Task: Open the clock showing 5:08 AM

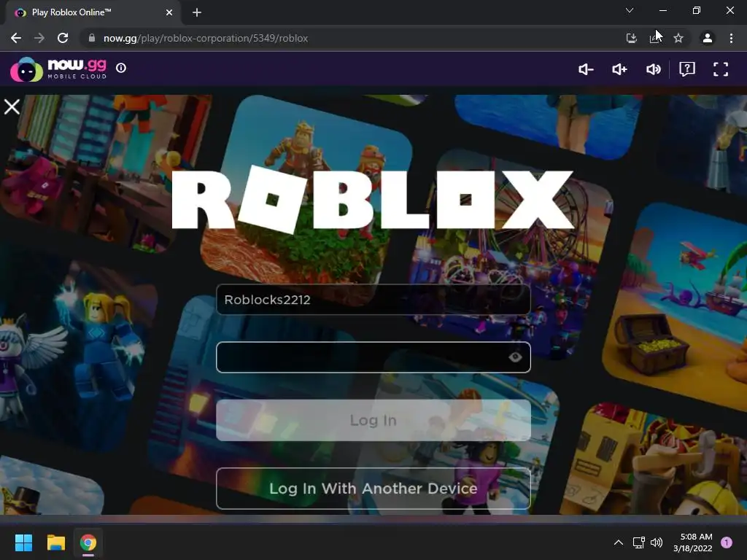Action: 693,542
